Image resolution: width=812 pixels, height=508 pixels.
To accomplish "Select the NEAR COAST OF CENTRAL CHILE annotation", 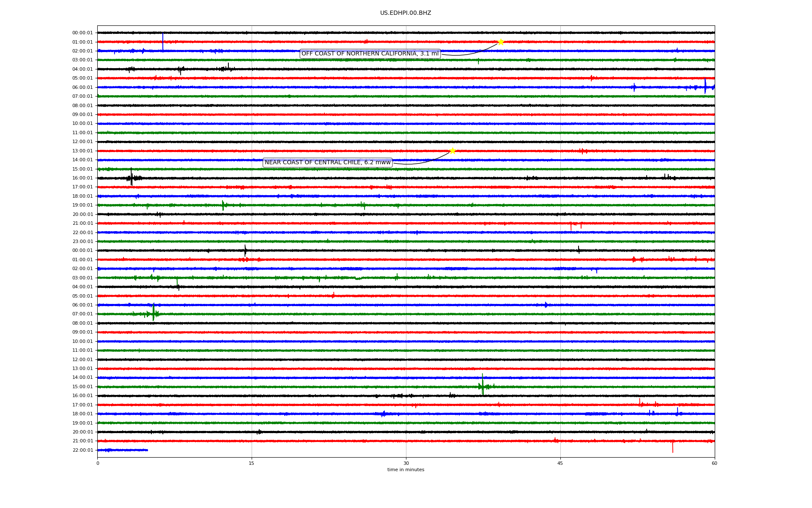I will click(328, 163).
